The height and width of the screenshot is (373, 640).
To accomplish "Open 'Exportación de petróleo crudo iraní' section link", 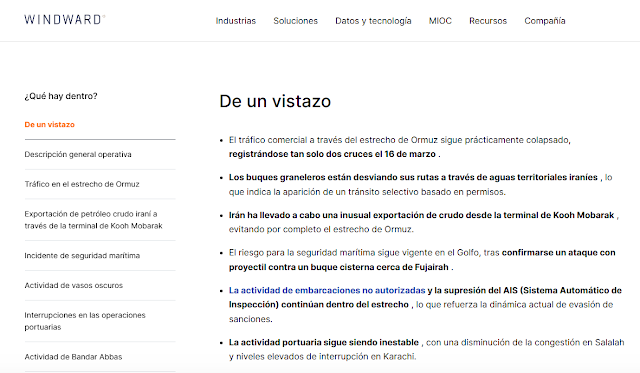I will pos(93,220).
